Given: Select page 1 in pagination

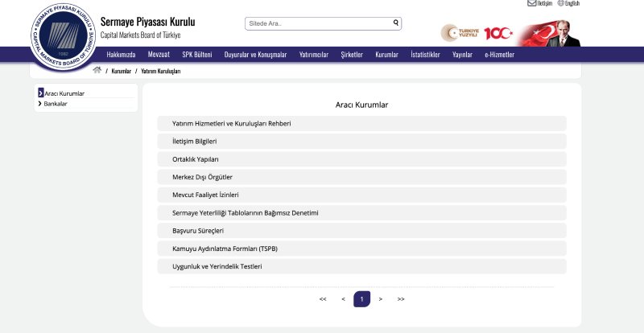Looking at the screenshot, I should pos(361,299).
